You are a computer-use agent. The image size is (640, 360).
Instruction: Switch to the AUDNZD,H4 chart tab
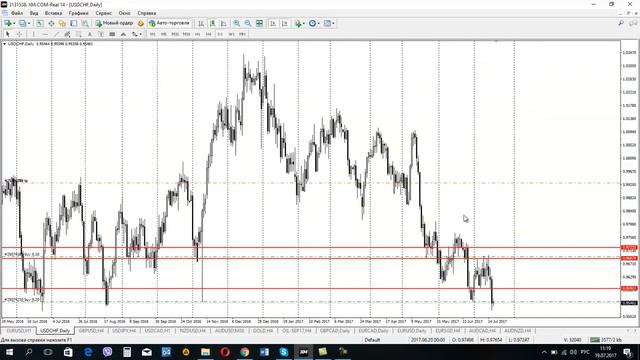pos(518,331)
